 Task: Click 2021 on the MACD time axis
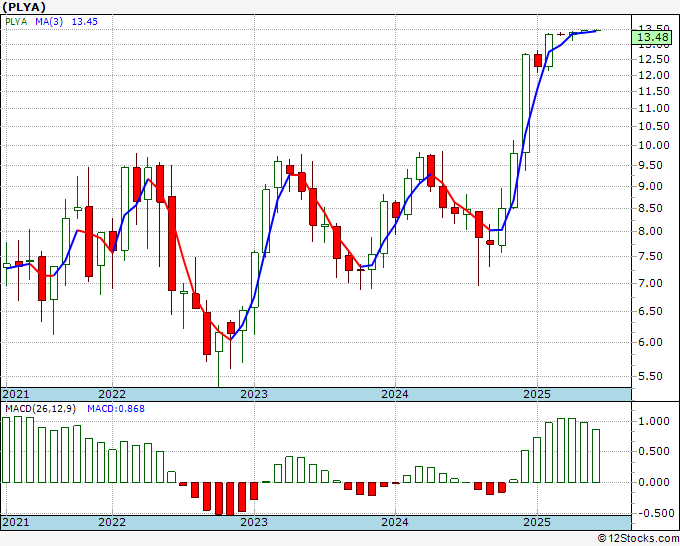click(x=16, y=522)
